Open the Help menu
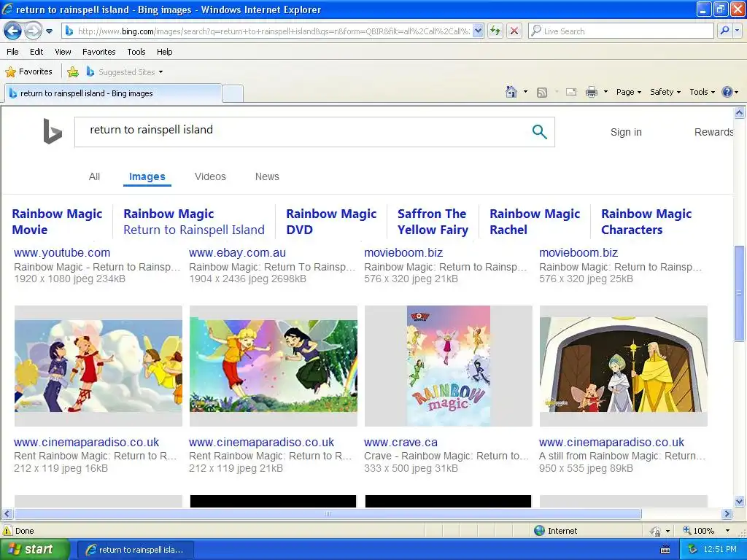 (164, 52)
